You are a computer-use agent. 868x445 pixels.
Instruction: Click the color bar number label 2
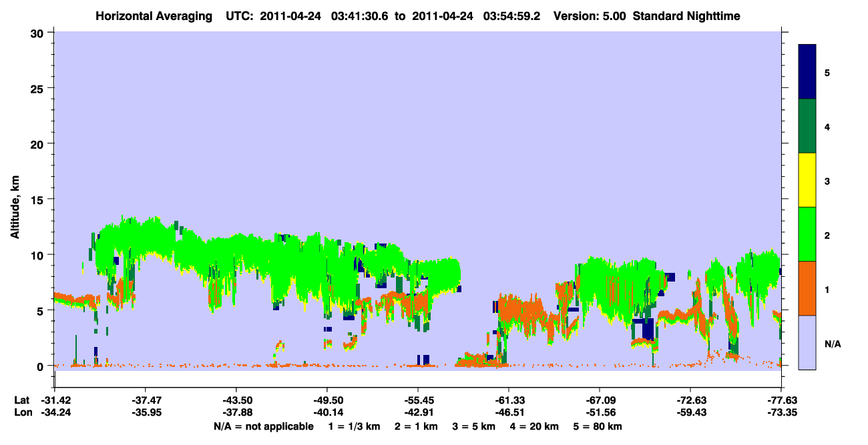point(827,235)
